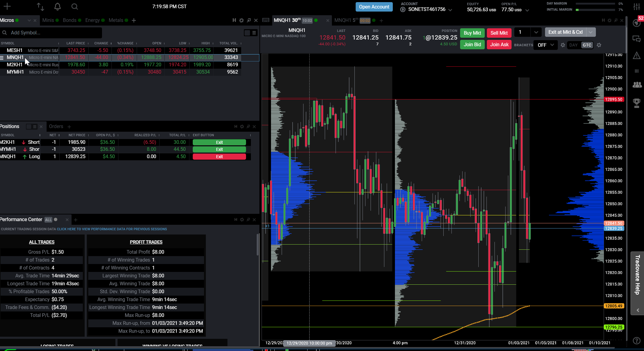The image size is (644, 351).
Task: Open the application settings sliders icon
Action: [x=637, y=6]
